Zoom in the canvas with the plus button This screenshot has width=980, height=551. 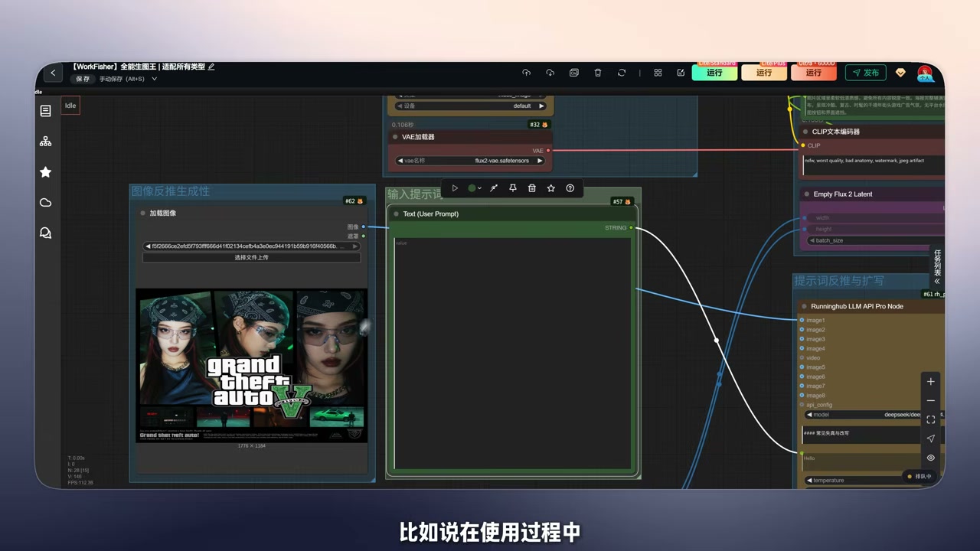click(x=931, y=382)
